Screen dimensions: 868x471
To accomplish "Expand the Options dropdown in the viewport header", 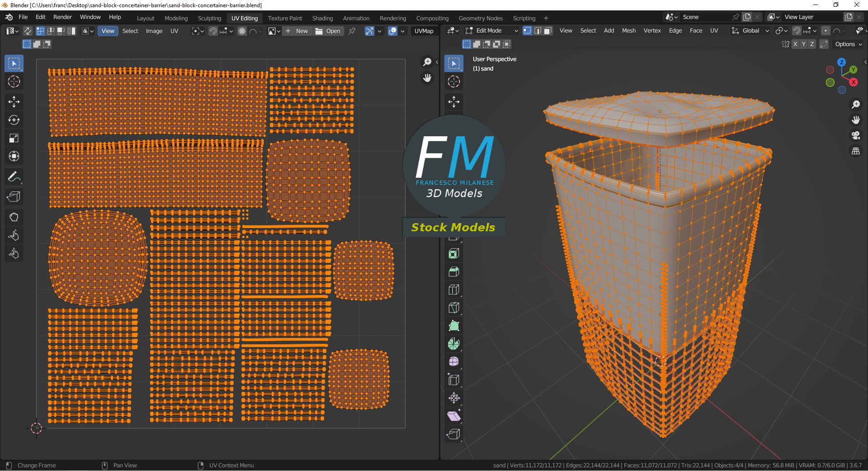I will pos(847,44).
